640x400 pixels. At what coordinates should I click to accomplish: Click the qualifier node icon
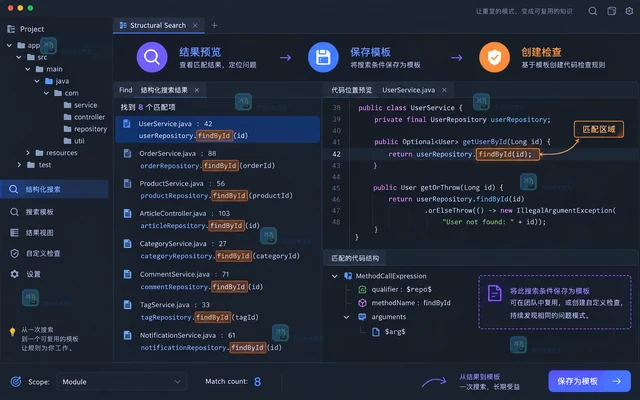pyautogui.click(x=362, y=289)
